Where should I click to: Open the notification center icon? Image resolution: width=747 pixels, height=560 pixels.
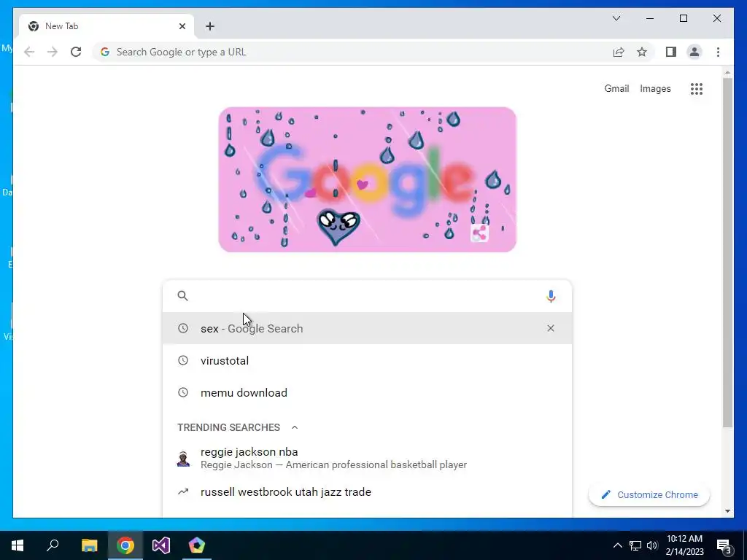(724, 545)
